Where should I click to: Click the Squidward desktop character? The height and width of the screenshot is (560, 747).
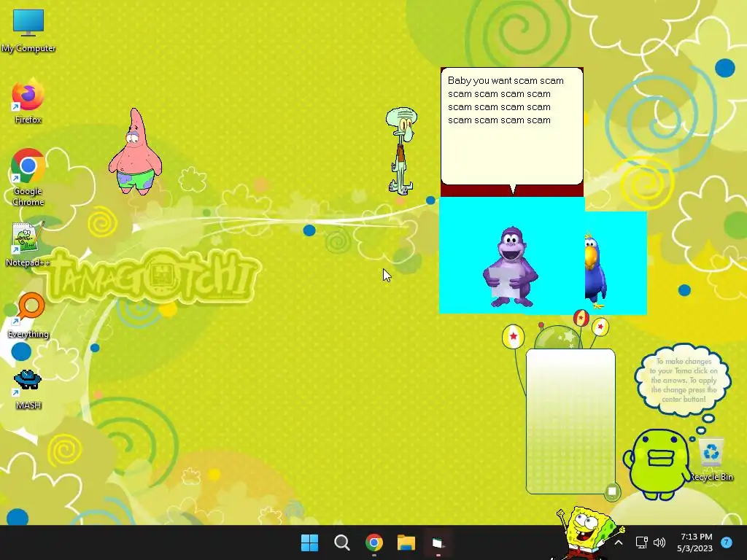pos(401,150)
